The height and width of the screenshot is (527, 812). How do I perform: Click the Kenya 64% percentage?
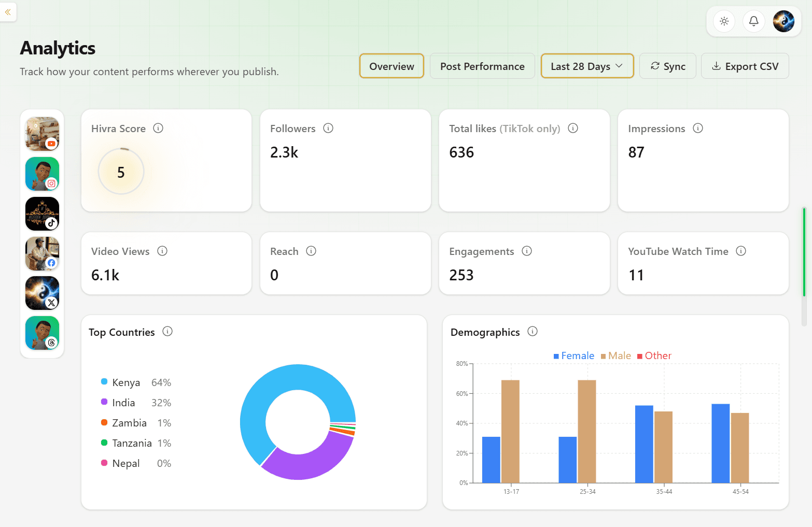[161, 382]
